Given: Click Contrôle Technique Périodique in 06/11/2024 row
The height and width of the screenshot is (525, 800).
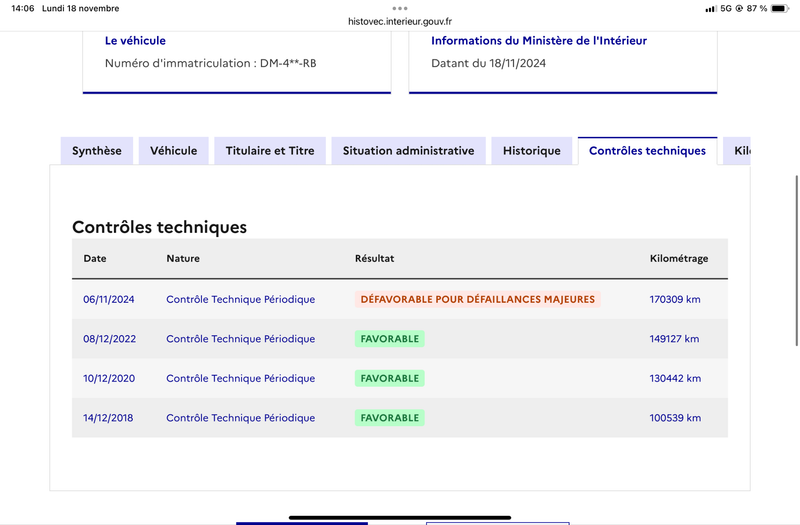Looking at the screenshot, I should pos(240,299).
